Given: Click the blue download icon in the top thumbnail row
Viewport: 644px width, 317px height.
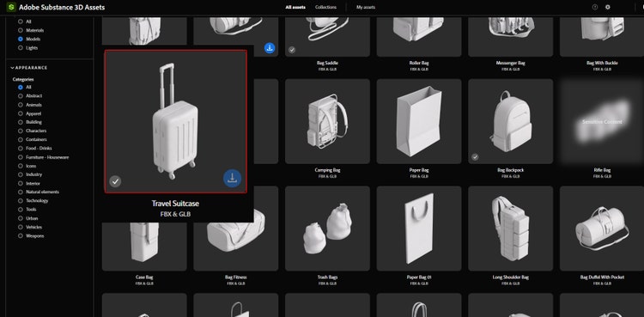Looking at the screenshot, I should pyautogui.click(x=270, y=48).
